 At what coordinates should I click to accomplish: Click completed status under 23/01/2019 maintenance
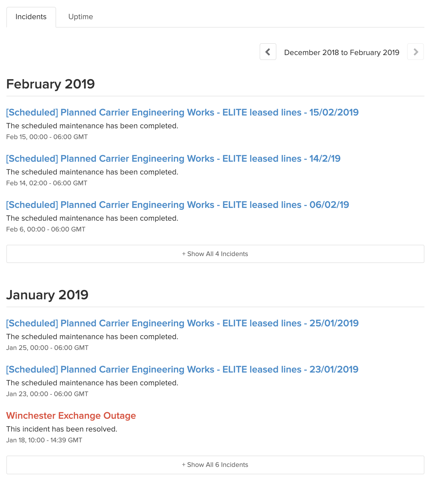point(92,383)
